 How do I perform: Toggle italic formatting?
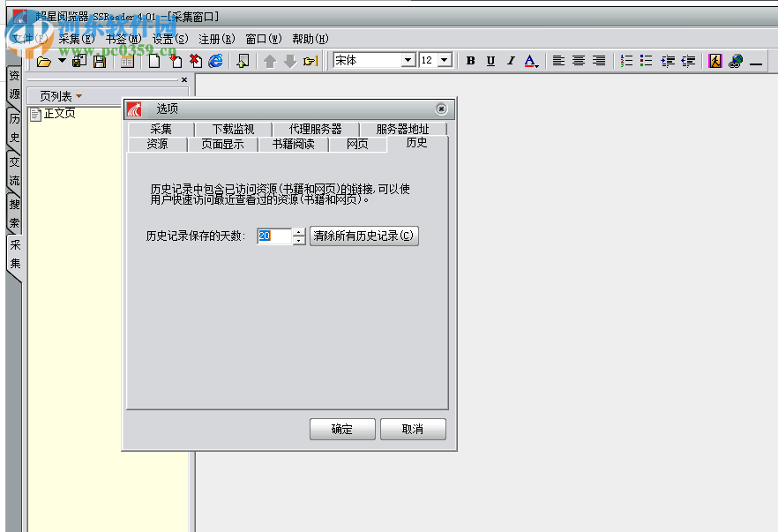pos(511,61)
